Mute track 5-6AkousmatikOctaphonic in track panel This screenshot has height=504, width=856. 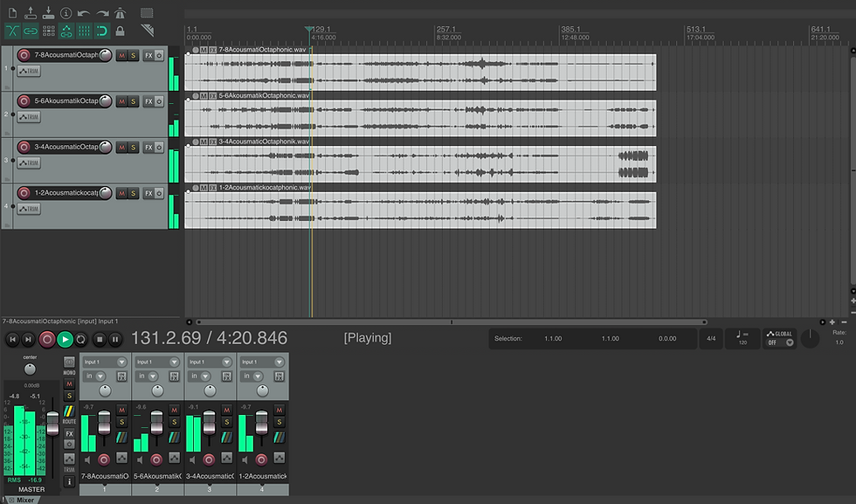(121, 101)
